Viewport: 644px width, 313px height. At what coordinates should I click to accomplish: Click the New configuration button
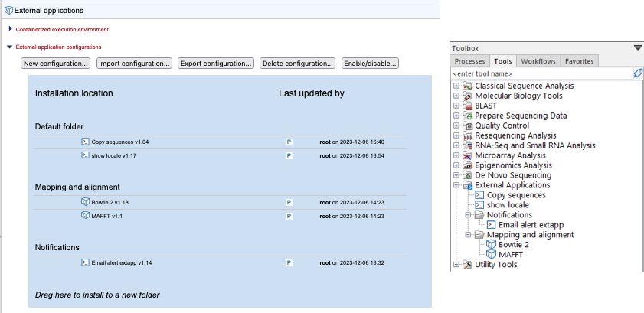pyautogui.click(x=55, y=64)
